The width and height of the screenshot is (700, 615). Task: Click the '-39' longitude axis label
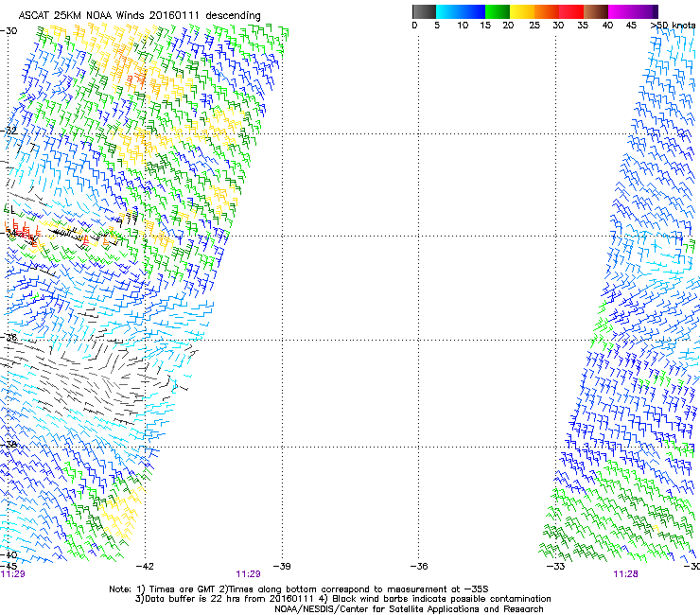[x=282, y=567]
